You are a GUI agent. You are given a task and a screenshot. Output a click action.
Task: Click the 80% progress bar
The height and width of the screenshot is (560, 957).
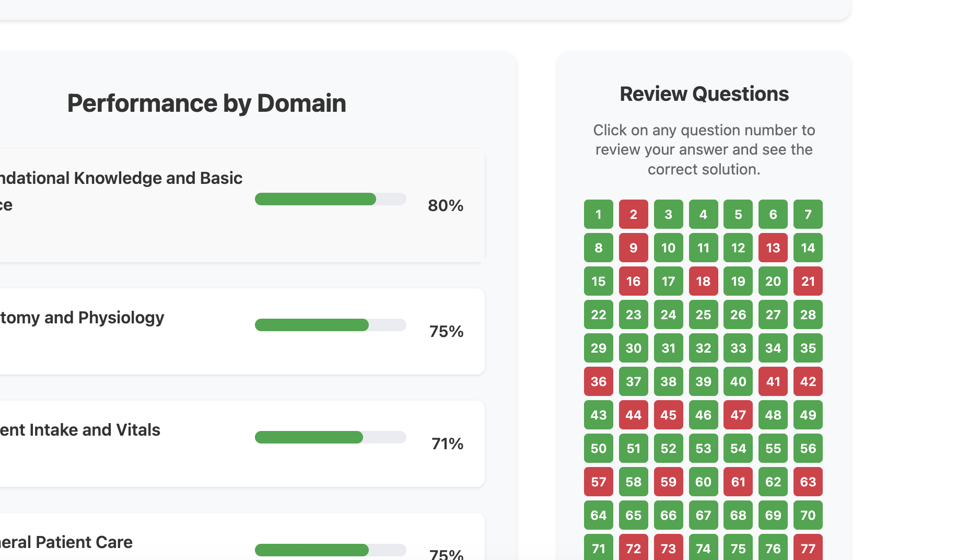coord(330,199)
